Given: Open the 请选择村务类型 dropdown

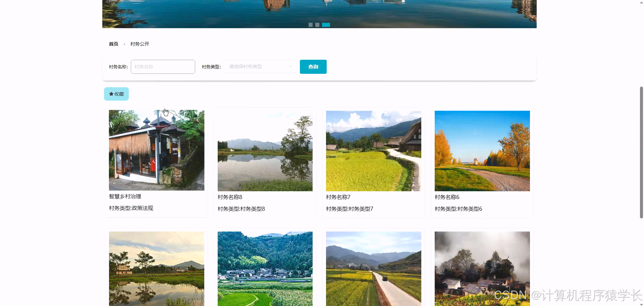Looking at the screenshot, I should 260,66.
